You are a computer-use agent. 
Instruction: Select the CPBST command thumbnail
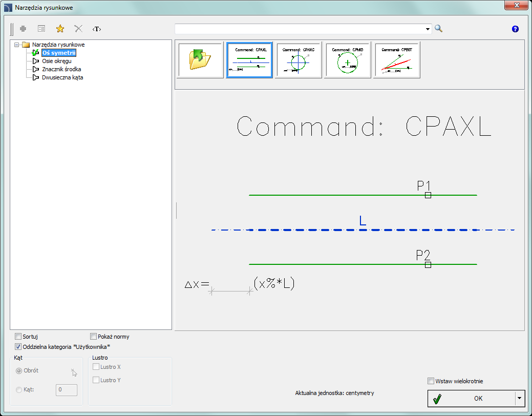pyautogui.click(x=397, y=60)
